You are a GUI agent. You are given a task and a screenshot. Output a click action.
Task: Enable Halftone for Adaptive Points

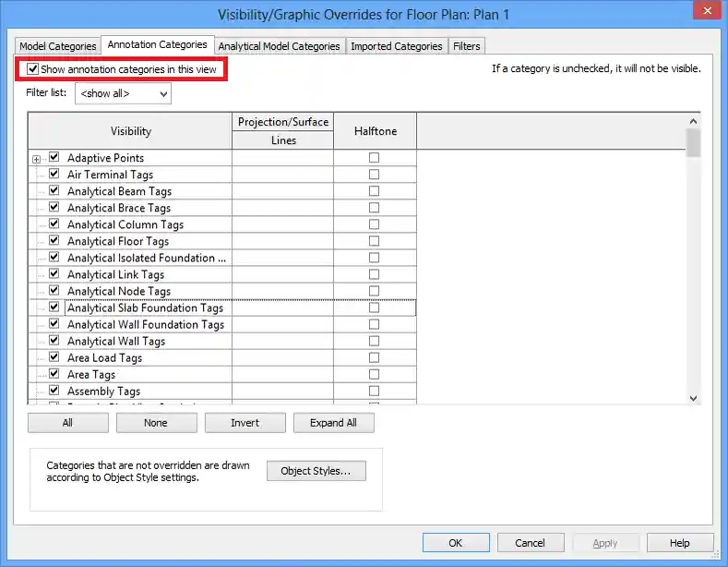click(x=374, y=158)
